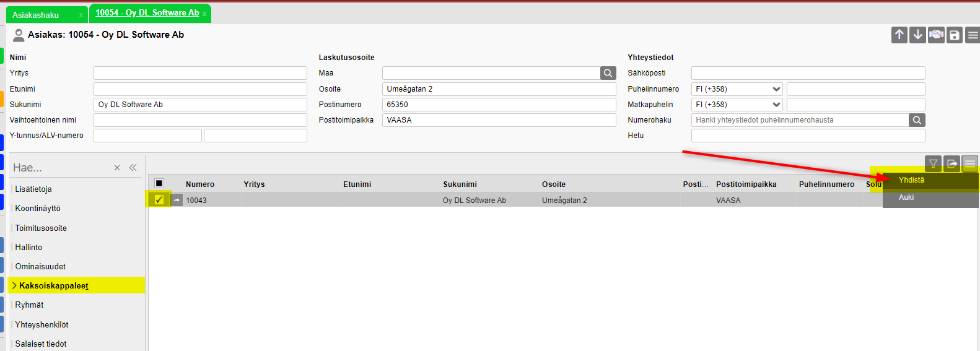
Task: Click the Sukunimi field containing Oy DL Software Ab
Action: [200, 105]
